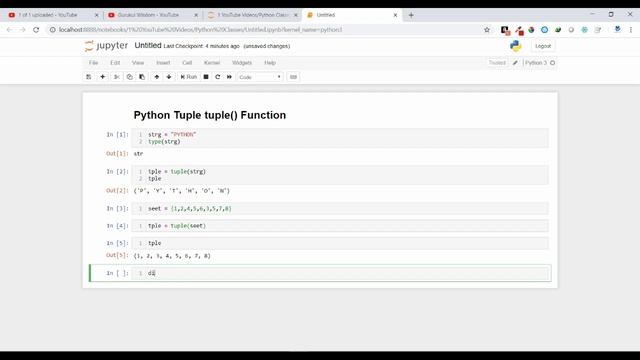Move selected cell down arrow

pyautogui.click(x=169, y=77)
